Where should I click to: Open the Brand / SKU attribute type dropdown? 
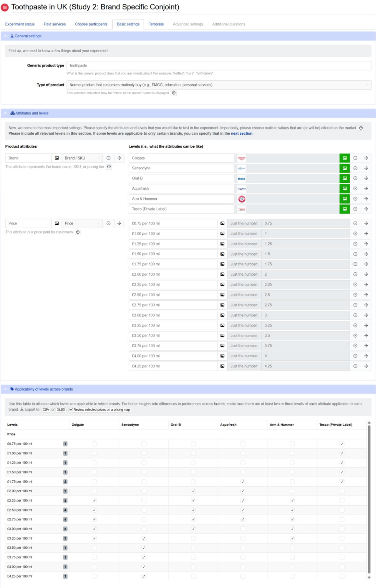[x=82, y=158]
